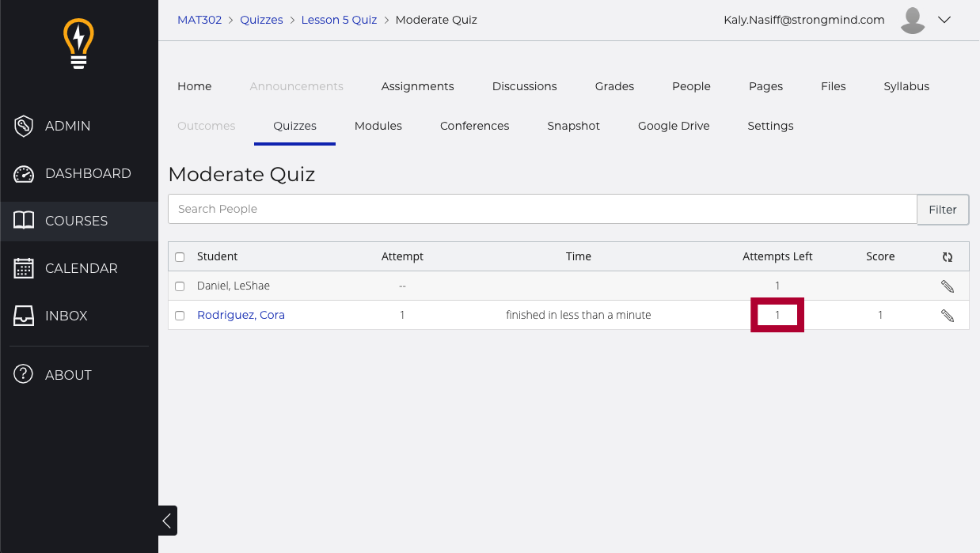
Task: Click the Moderate Quiz breadcrumb text
Action: [436, 20]
